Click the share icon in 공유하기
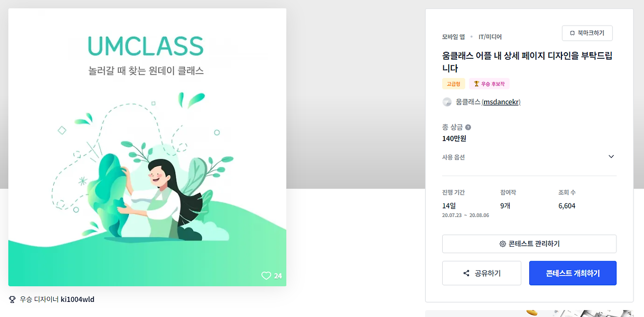 pos(466,273)
